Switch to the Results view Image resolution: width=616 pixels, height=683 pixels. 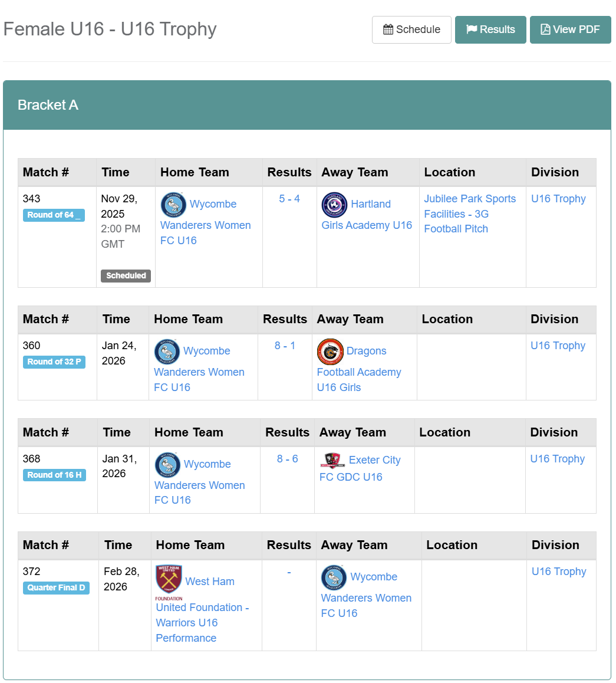490,29
